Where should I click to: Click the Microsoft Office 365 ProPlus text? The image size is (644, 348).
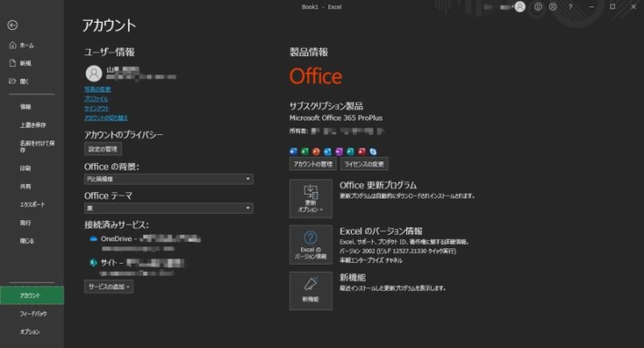[x=336, y=118]
